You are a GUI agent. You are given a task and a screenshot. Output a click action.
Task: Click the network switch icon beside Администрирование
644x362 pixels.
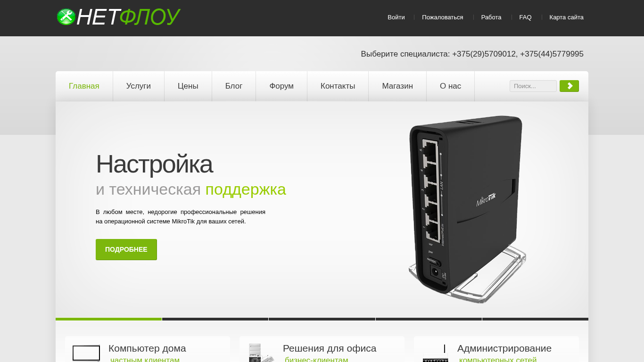(x=435, y=353)
